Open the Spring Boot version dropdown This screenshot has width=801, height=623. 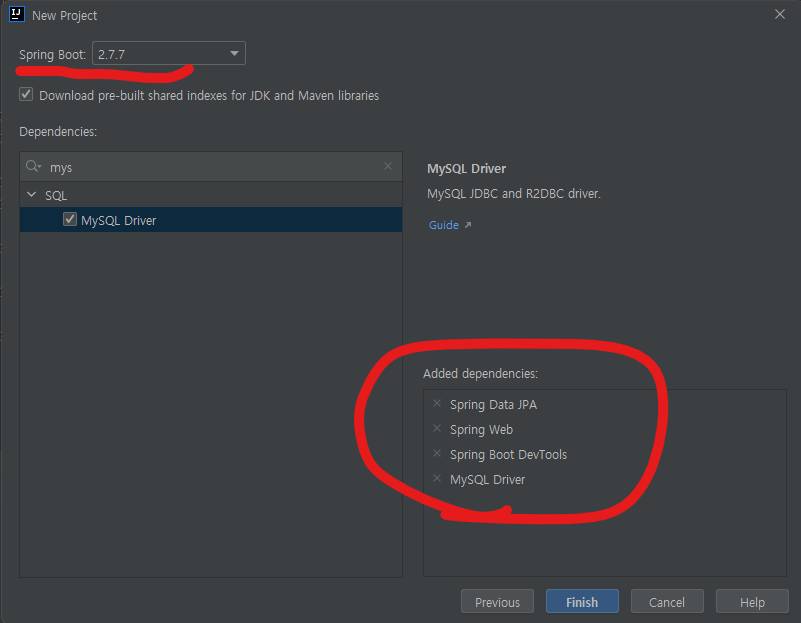pos(169,54)
